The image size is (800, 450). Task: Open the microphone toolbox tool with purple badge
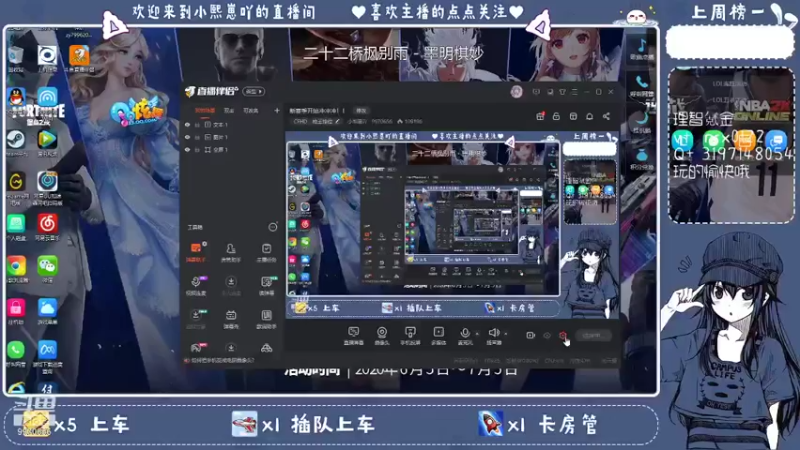pos(196,285)
